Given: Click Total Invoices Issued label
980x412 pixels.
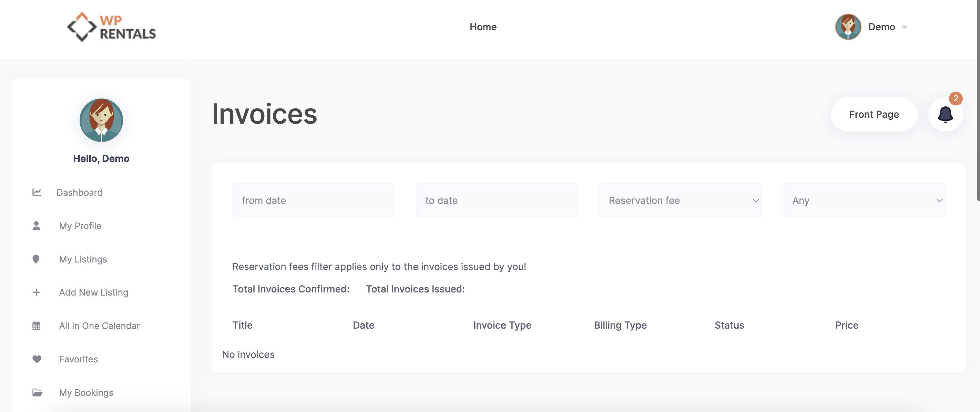Looking at the screenshot, I should point(415,289).
